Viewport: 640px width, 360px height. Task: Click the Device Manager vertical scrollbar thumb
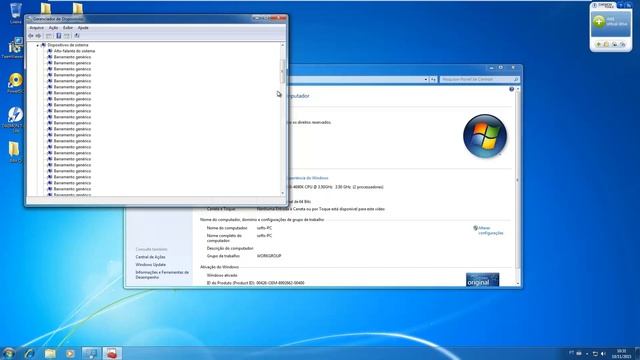point(282,71)
